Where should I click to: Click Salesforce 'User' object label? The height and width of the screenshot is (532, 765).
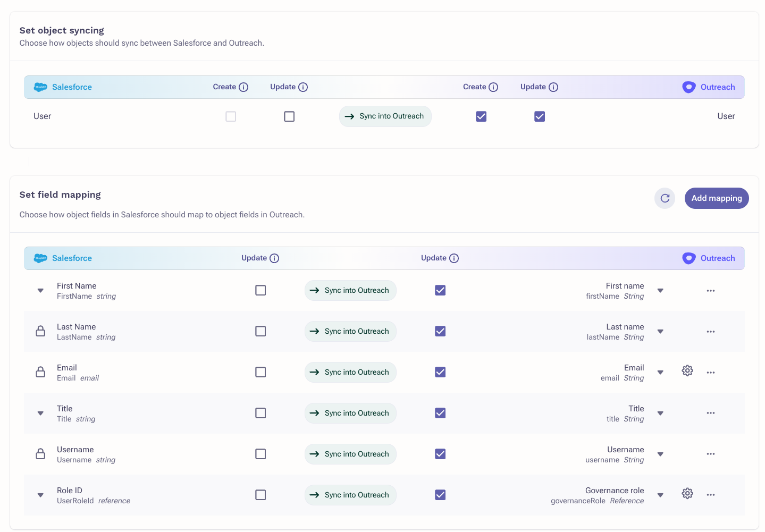pyautogui.click(x=43, y=116)
